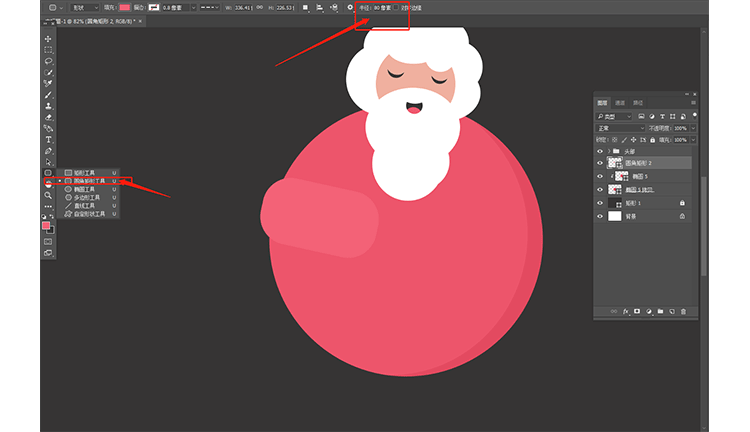Open the path alignment icon
Viewport: 750px width, 432px height.
pos(320,8)
